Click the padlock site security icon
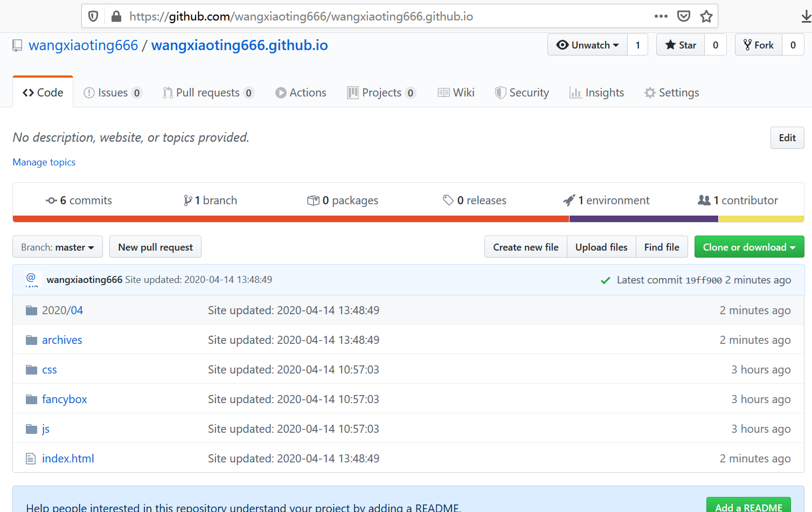This screenshot has width=812, height=512. [116, 16]
